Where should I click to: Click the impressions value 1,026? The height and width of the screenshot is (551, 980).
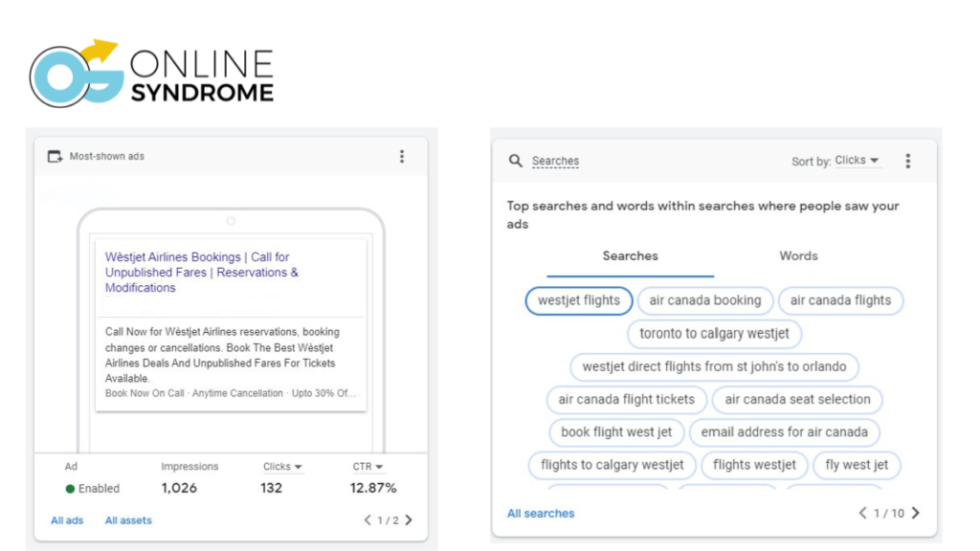(x=179, y=488)
